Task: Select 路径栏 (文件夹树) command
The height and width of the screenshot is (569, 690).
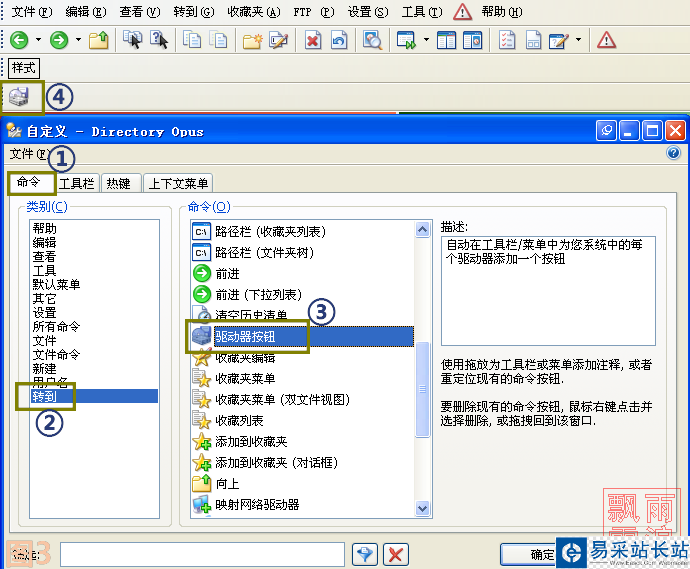Action: [303, 253]
